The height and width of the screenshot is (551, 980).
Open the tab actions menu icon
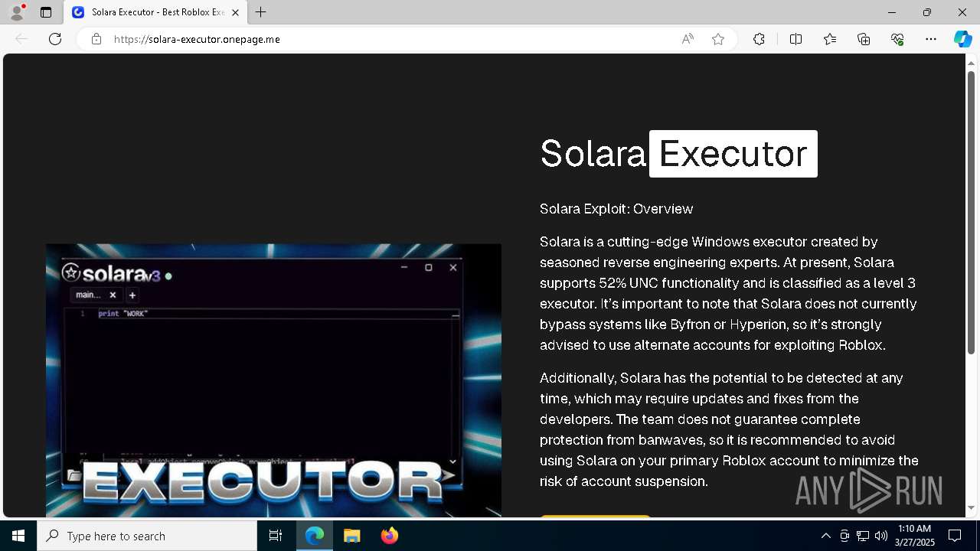coord(46,12)
